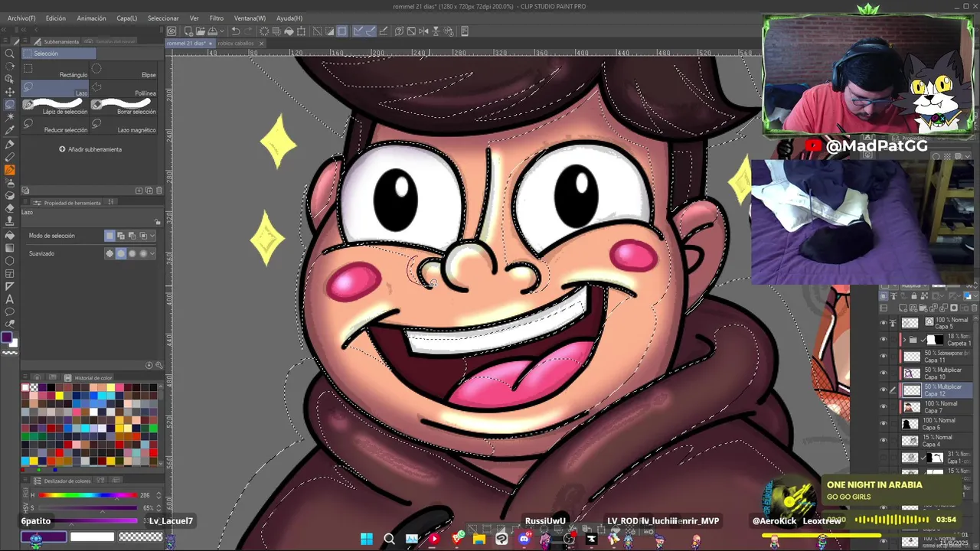Choose the Lazo magnético sub tool
The image size is (980, 551).
tap(124, 126)
